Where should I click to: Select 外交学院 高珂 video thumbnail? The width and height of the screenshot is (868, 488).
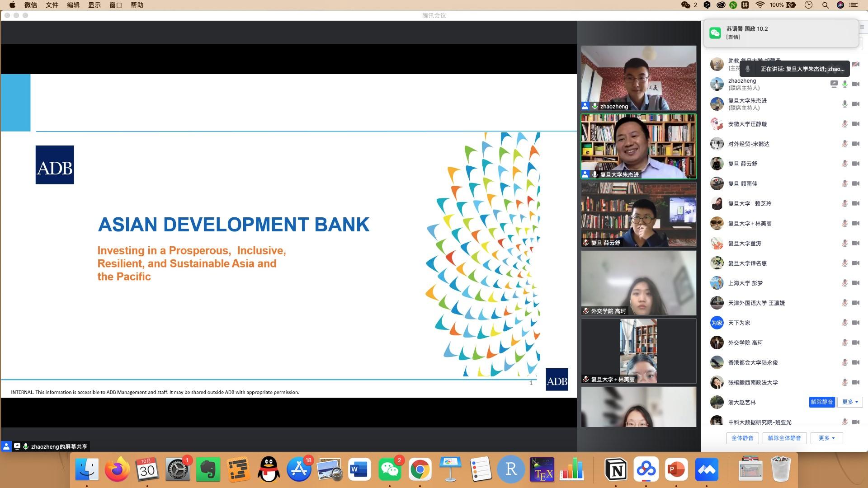pyautogui.click(x=639, y=283)
